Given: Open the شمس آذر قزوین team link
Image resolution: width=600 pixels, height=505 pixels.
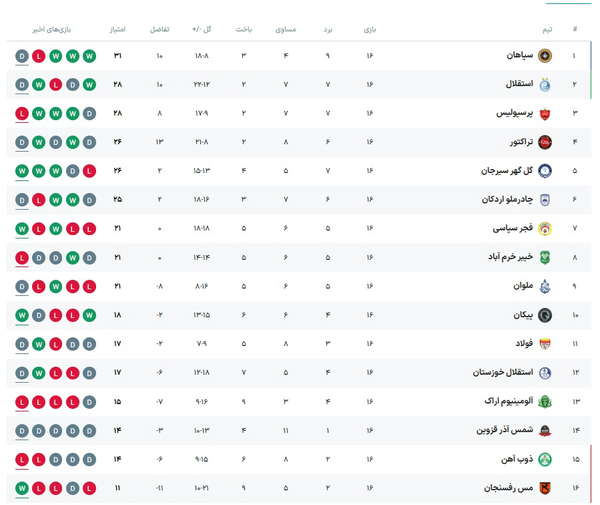Looking at the screenshot, I should [504, 430].
